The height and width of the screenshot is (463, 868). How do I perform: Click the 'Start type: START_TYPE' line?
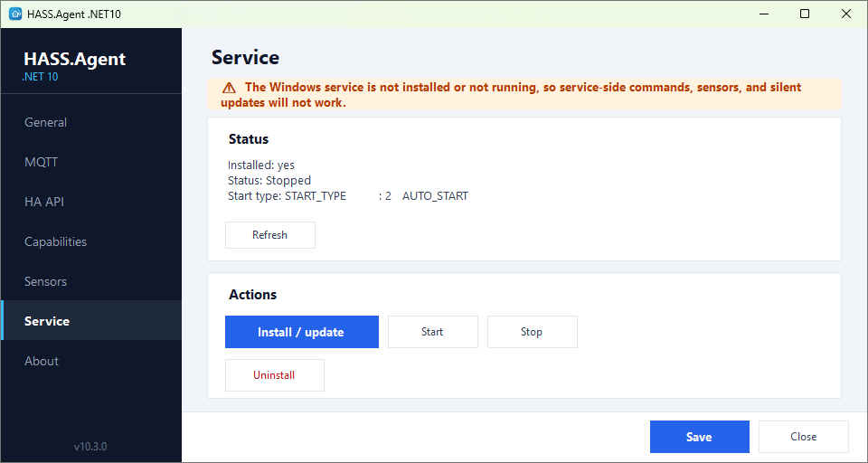pyautogui.click(x=347, y=196)
